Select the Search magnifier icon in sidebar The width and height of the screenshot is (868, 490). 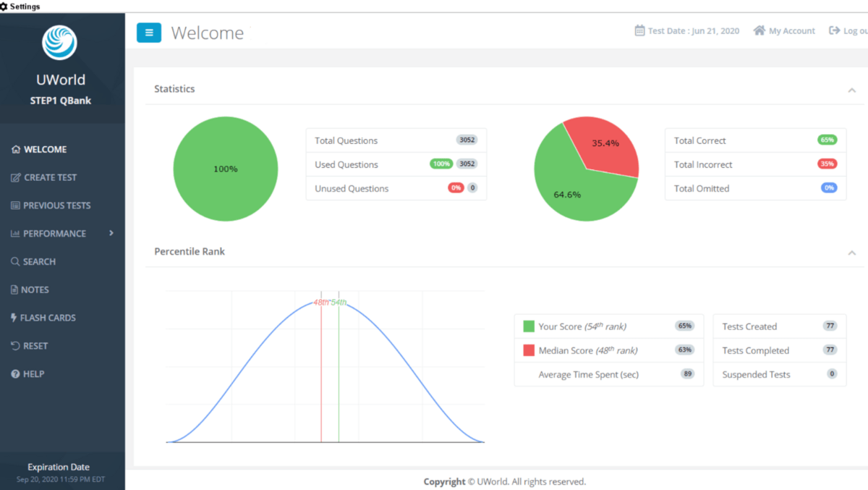pos(15,261)
